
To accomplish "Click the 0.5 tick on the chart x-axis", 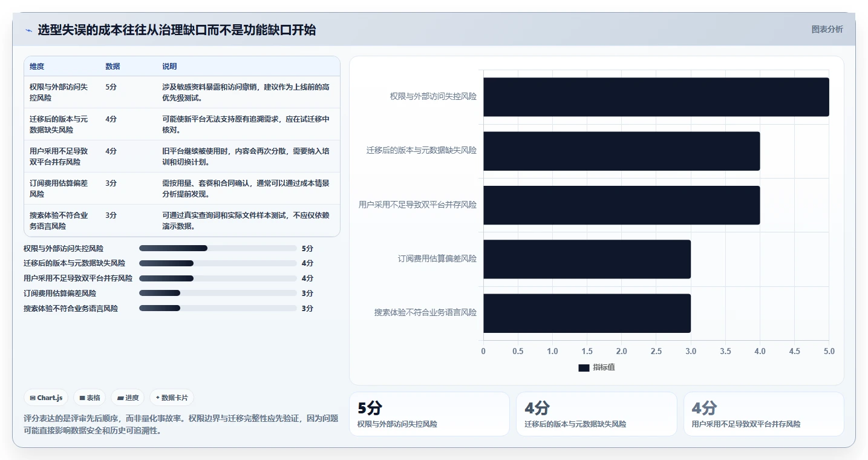I will click(x=518, y=351).
